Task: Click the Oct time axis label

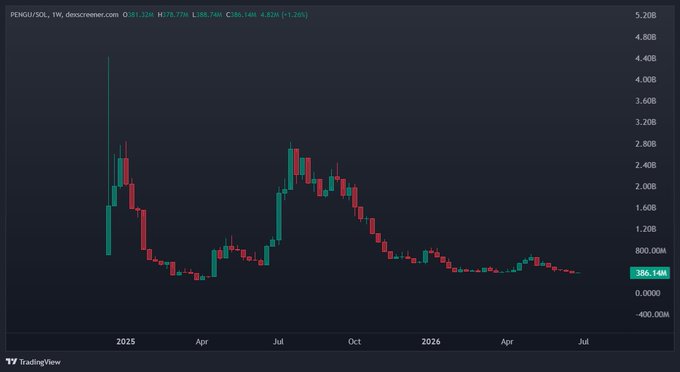Action: pyautogui.click(x=354, y=342)
